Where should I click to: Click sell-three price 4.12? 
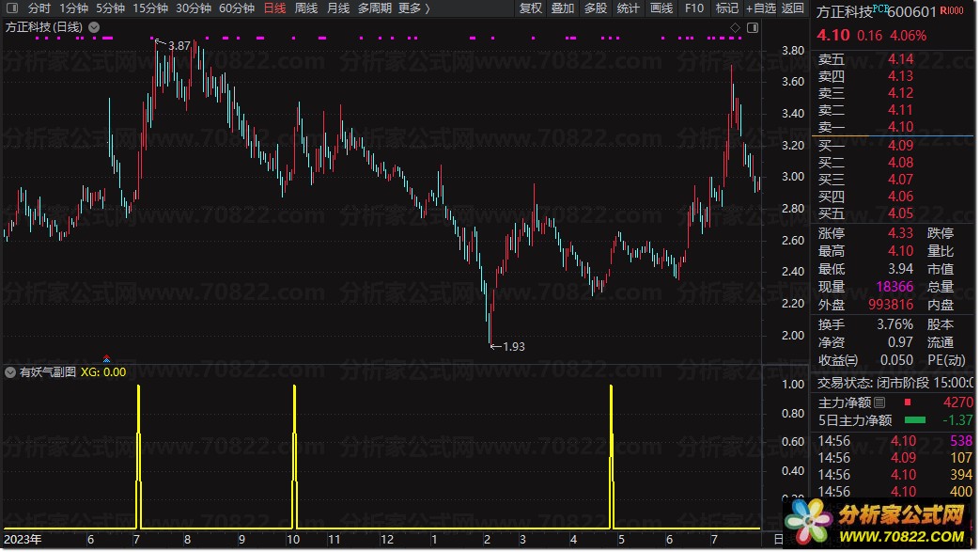click(x=901, y=93)
